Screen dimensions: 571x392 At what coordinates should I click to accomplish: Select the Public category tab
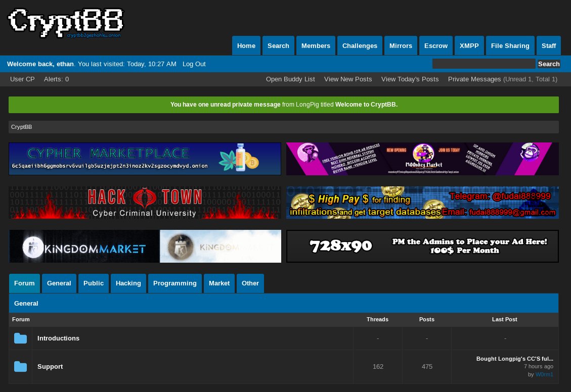point(94,283)
